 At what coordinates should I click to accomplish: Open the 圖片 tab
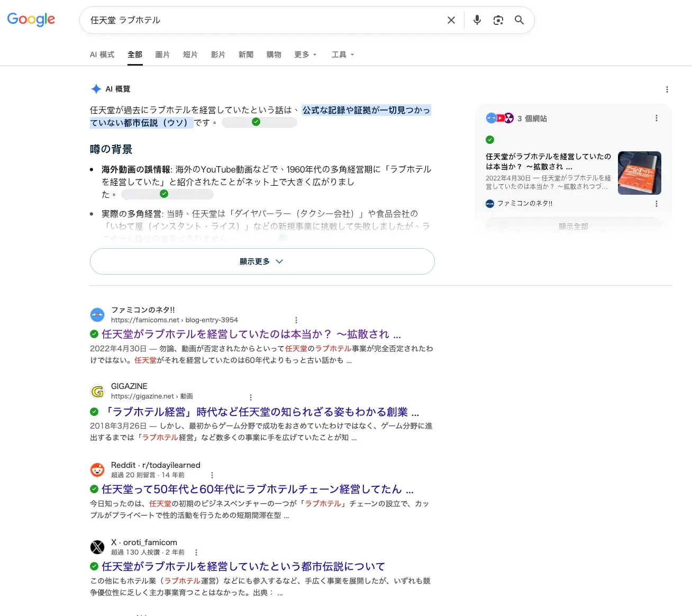(162, 55)
